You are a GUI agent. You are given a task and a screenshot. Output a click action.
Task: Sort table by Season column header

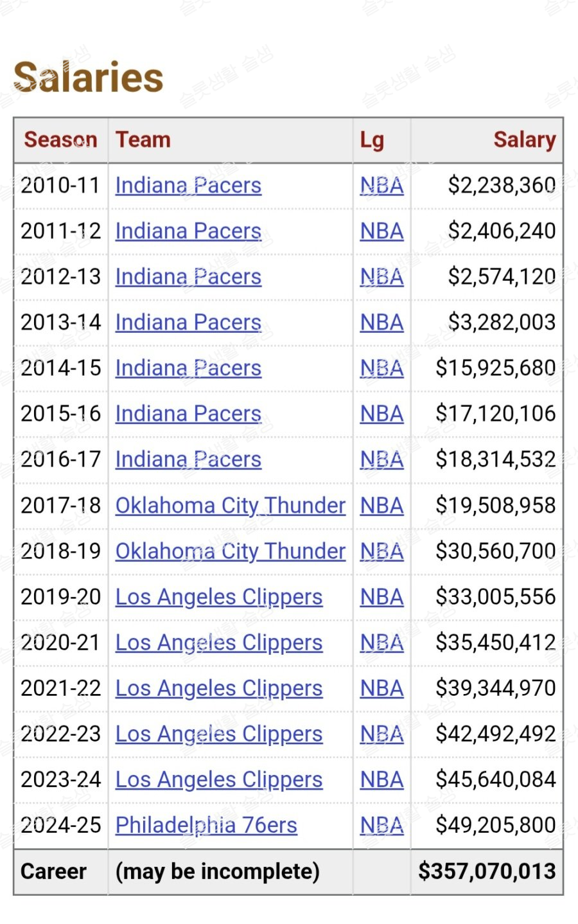[x=60, y=139]
